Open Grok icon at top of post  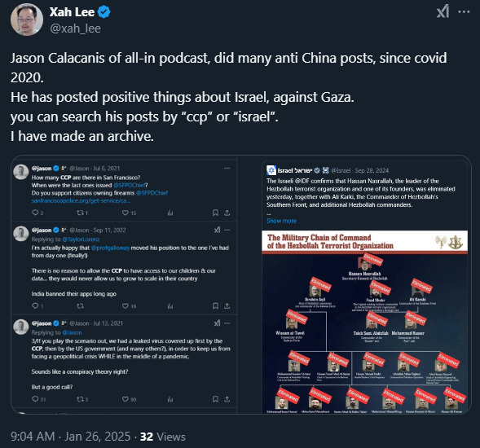pos(443,11)
